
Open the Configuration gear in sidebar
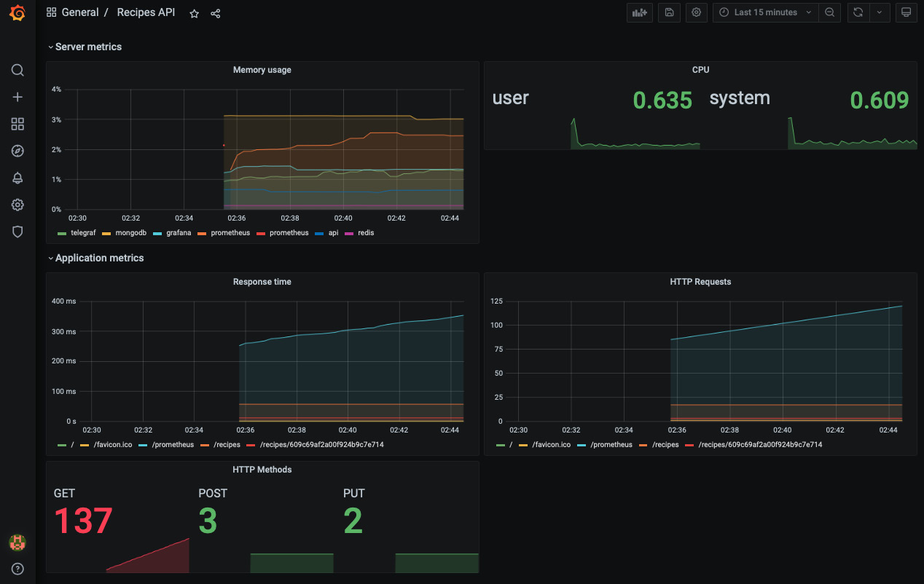click(17, 205)
